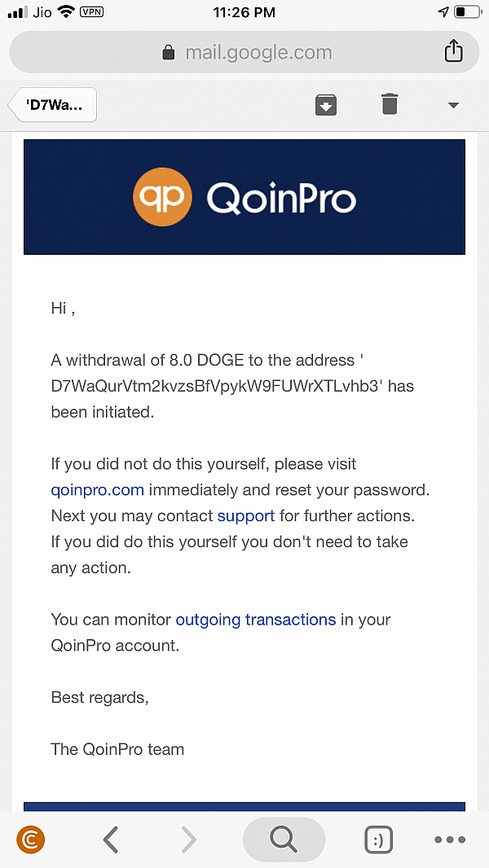Tap the orange browser home icon

(31, 839)
